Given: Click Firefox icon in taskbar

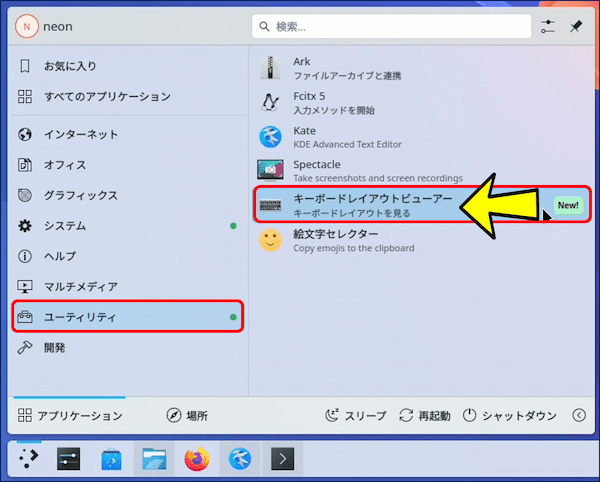Looking at the screenshot, I should click(197, 459).
